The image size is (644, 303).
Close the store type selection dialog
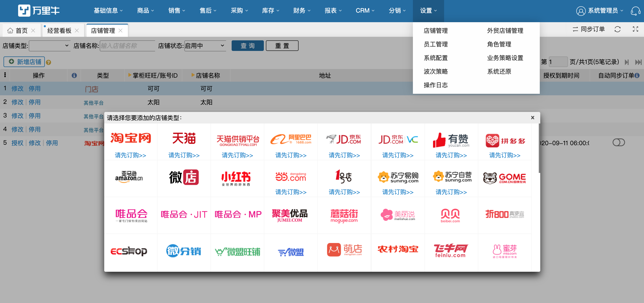pos(533,117)
